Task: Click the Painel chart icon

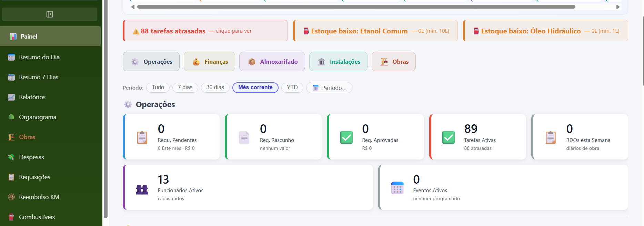Action: click(13, 36)
